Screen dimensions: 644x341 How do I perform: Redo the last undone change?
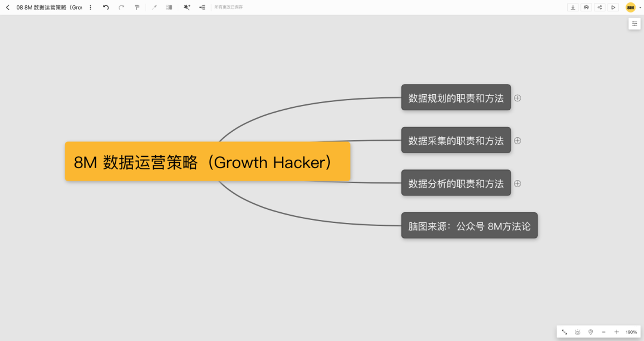[121, 7]
